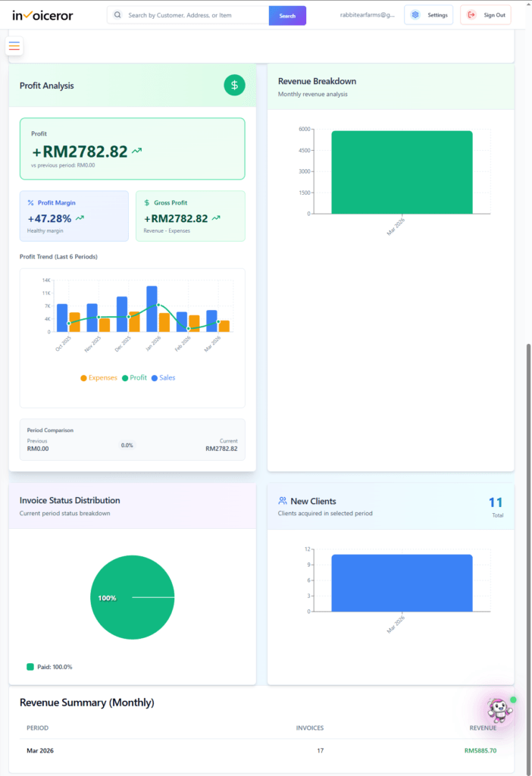Click the rabbitearfarms account email

coord(368,15)
